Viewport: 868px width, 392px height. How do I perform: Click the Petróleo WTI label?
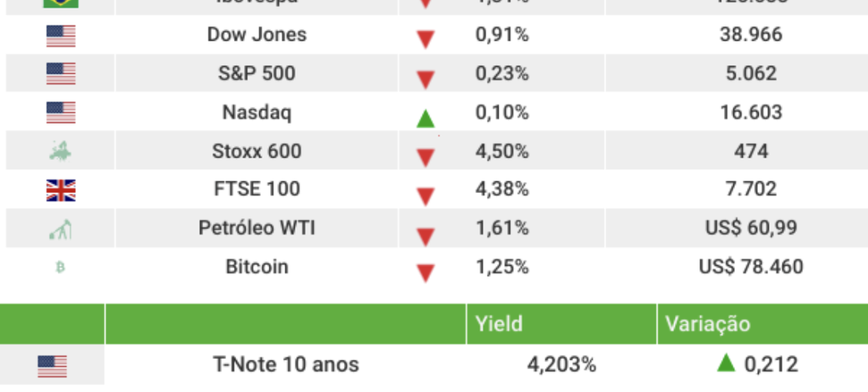point(257,229)
